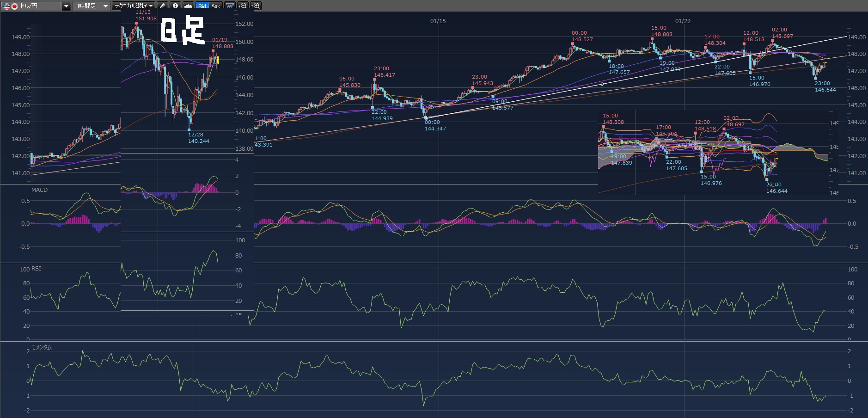Click the 151.908 high price label
868x418 pixels.
146,18
